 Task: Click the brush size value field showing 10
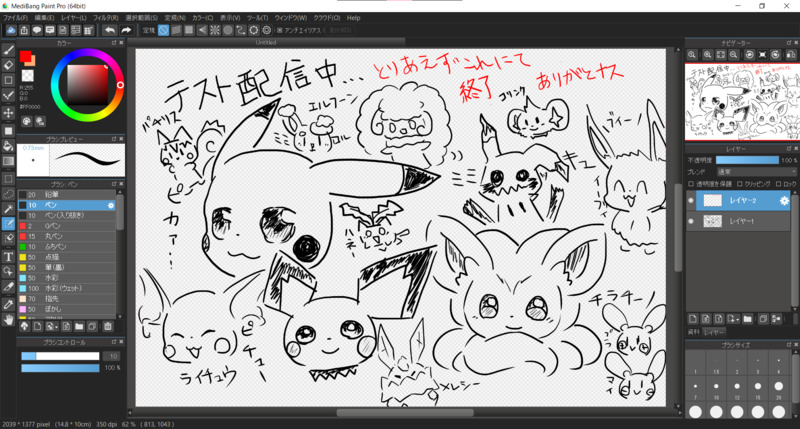(x=113, y=356)
